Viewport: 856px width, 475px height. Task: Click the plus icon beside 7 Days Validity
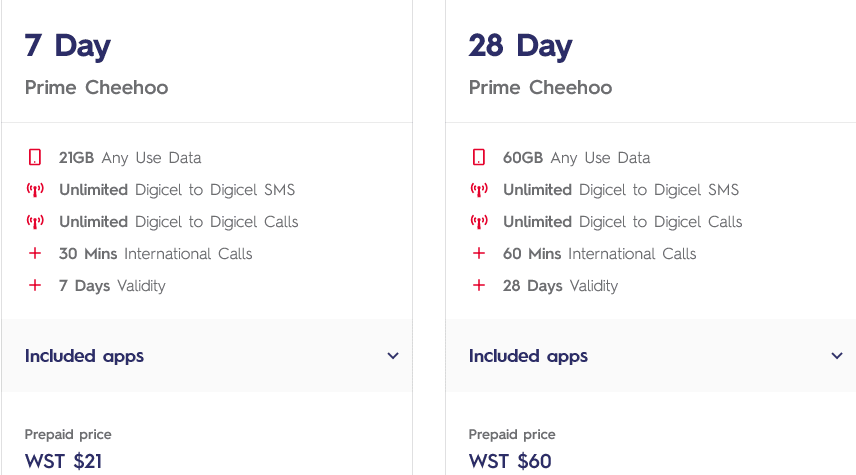35,286
